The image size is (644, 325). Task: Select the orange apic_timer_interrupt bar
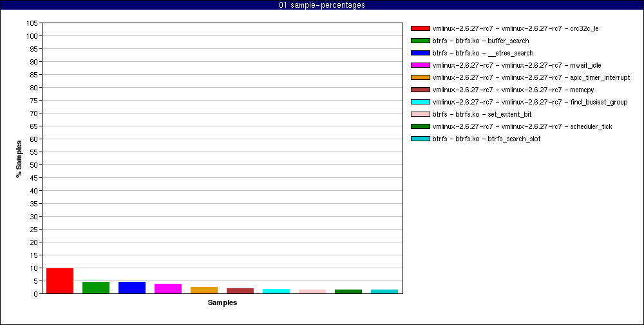point(204,290)
